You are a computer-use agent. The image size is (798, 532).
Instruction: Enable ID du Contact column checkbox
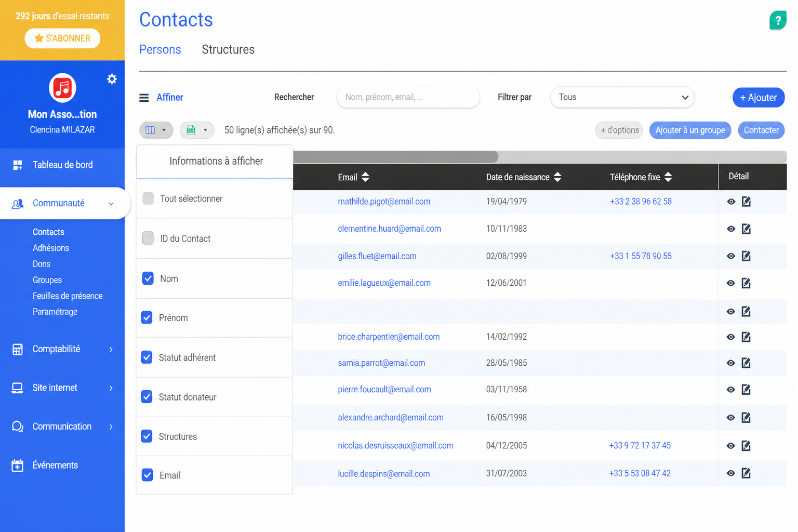(x=148, y=238)
